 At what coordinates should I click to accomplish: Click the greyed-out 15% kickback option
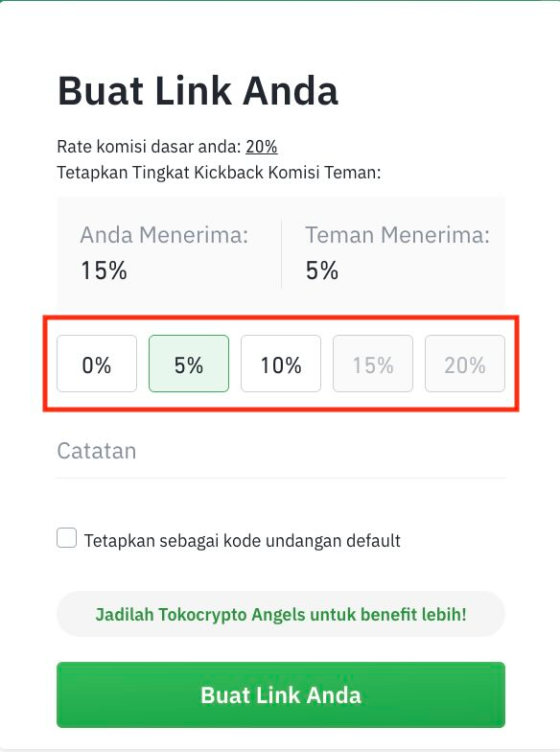coord(373,364)
